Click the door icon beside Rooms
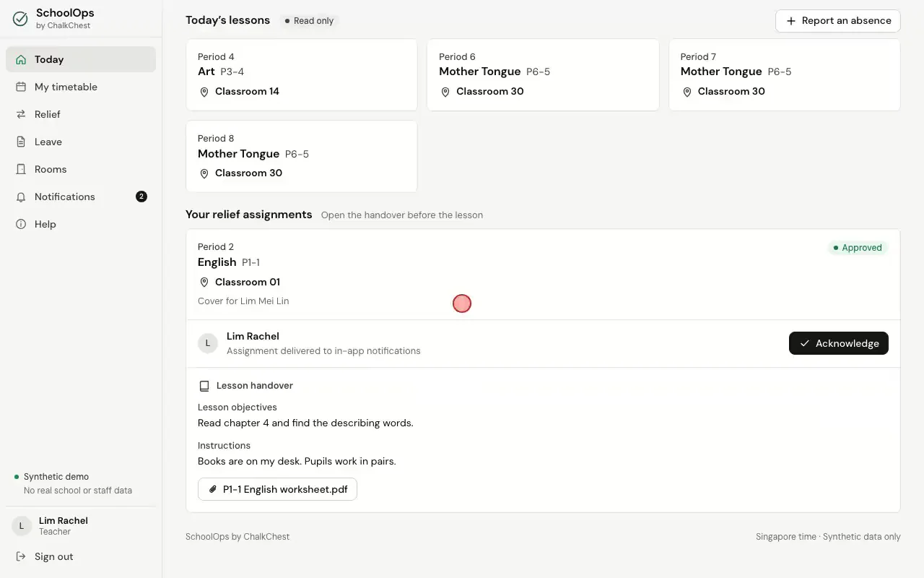924x578 pixels. tap(21, 169)
